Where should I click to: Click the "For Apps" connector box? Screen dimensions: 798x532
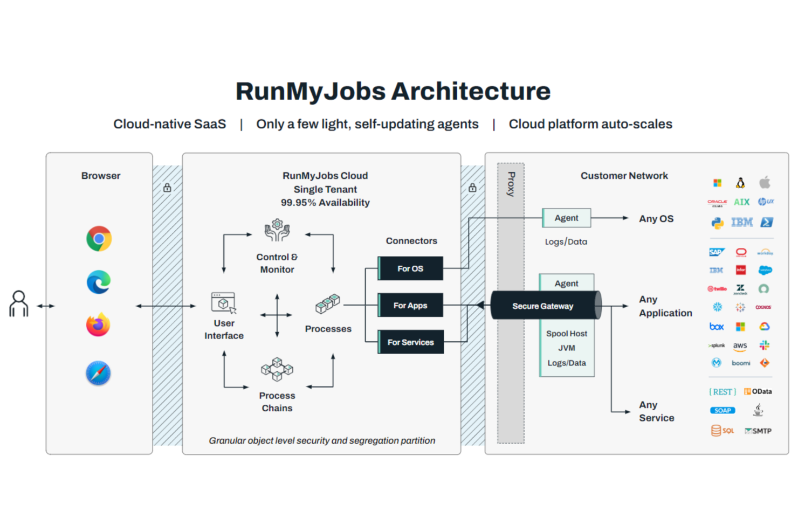point(410,305)
